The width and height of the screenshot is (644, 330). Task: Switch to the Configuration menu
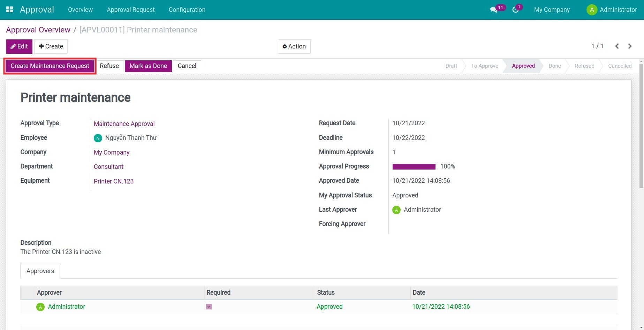point(187,9)
